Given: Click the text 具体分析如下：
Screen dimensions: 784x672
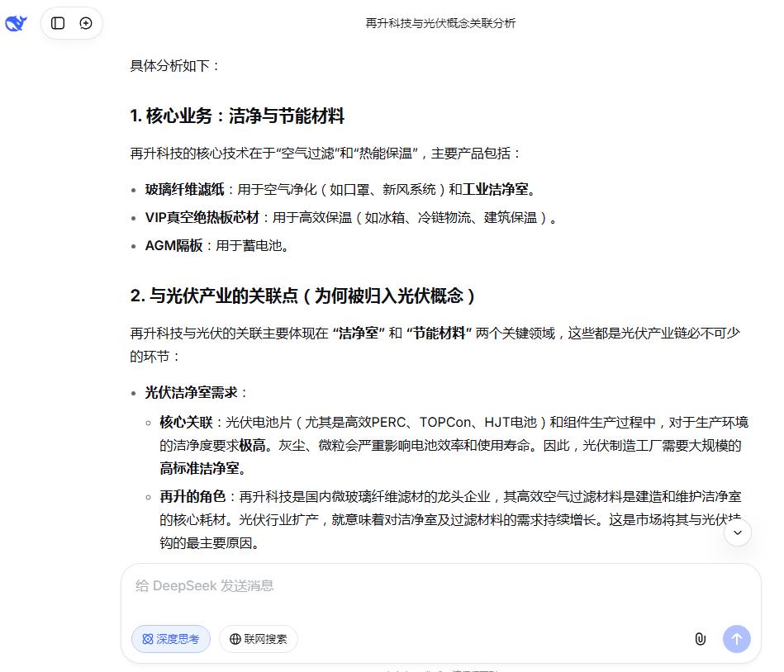Looking at the screenshot, I should coord(175,65).
